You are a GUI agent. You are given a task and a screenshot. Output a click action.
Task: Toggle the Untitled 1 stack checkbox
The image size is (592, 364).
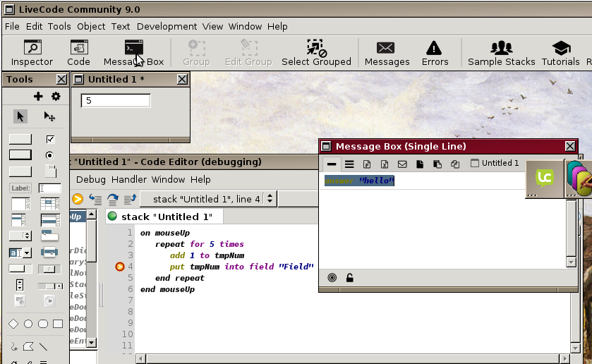point(475,164)
